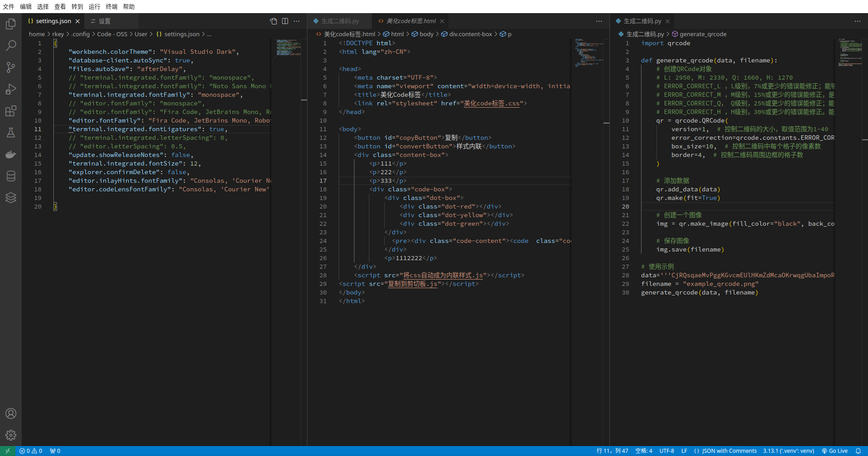Click the "workbench.colorTheme" key text
The width and height of the screenshot is (868, 456).
[110, 52]
